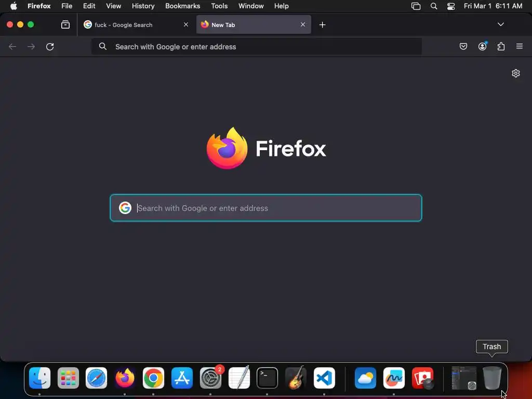Select the New Tab tab

point(254,24)
